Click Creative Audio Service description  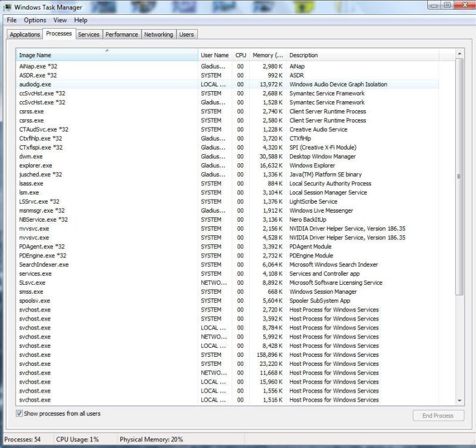point(318,129)
